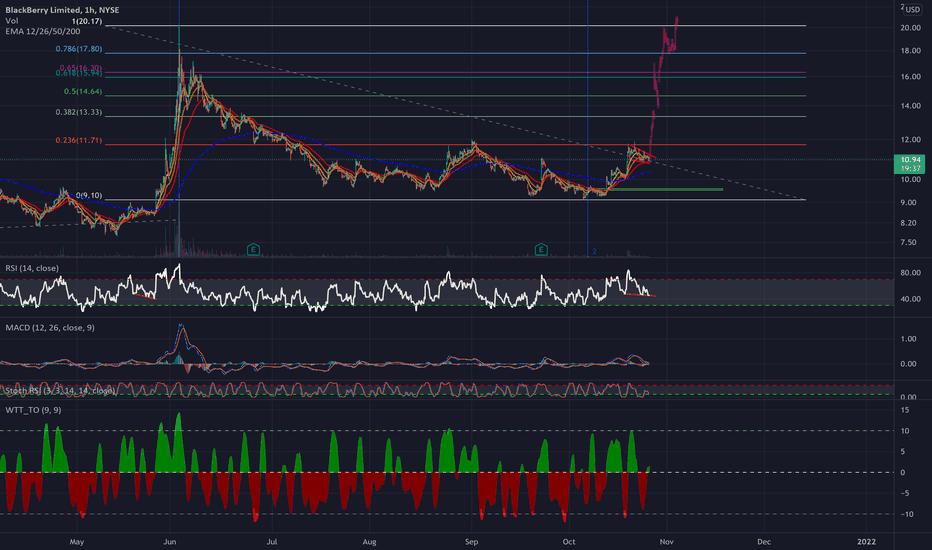Click the USD currency button

[x=912, y=10]
